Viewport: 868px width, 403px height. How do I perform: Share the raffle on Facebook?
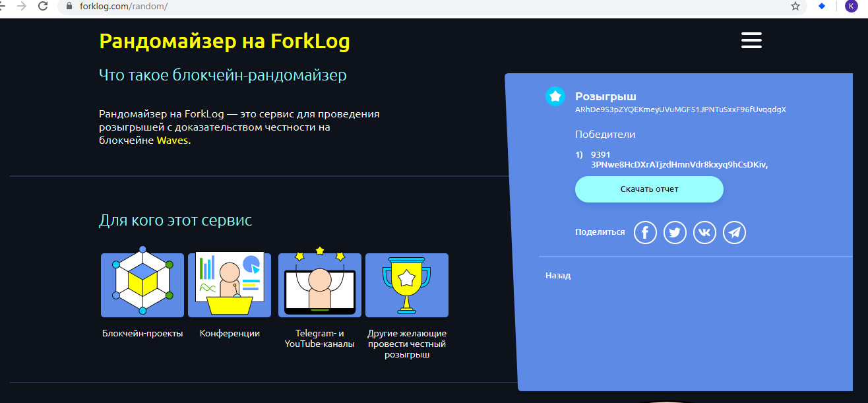click(645, 232)
